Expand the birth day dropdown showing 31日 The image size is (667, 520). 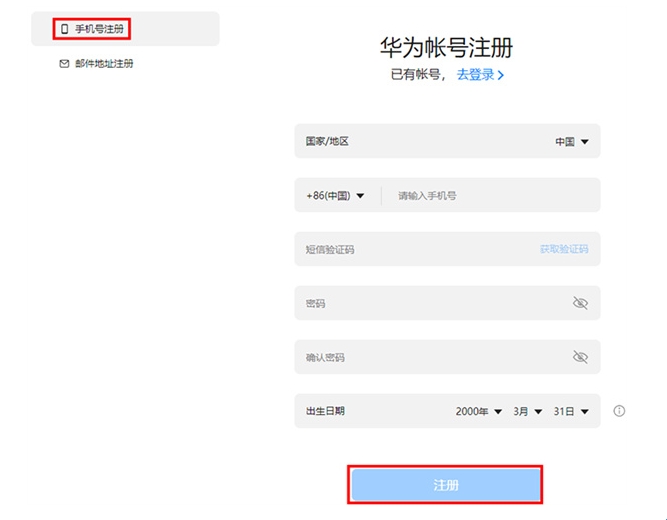571,411
